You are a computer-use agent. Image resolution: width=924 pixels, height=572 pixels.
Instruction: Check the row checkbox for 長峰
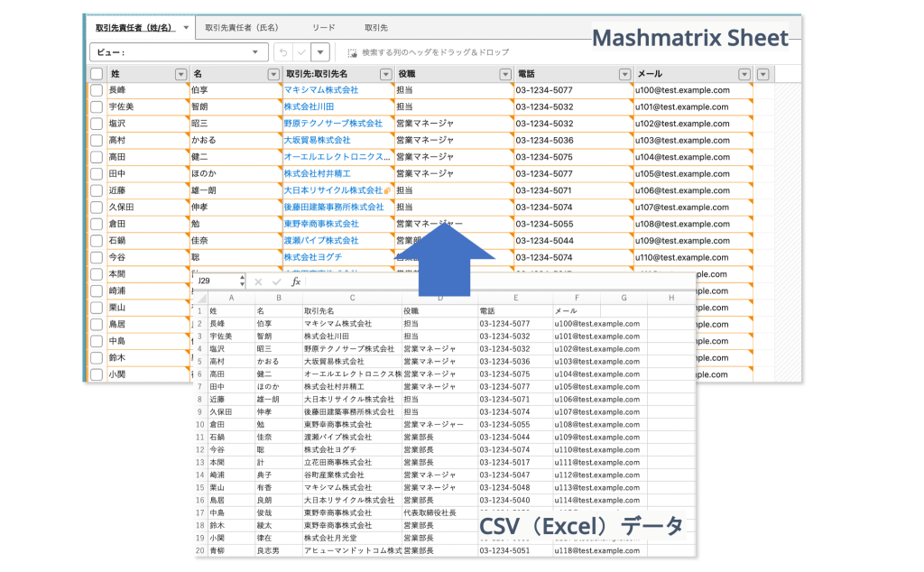(x=97, y=90)
